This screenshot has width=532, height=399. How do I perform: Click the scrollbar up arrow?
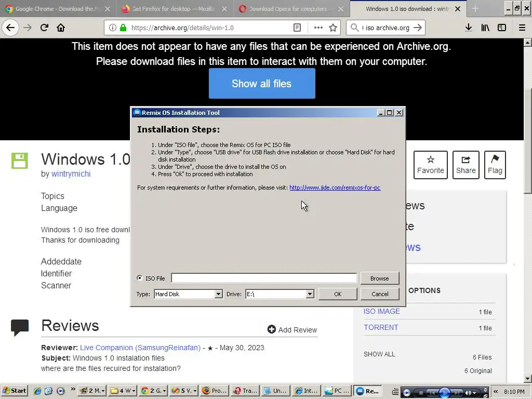[x=528, y=43]
